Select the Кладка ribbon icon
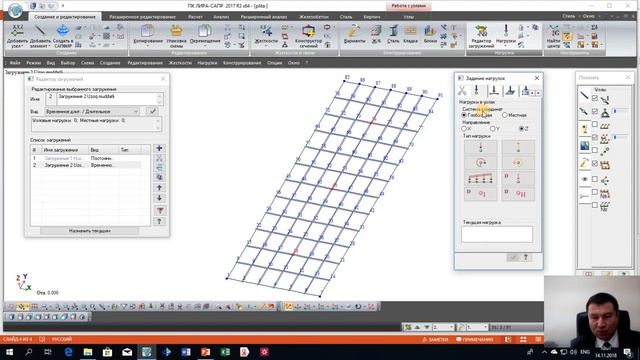The height and width of the screenshot is (360, 640). click(x=410, y=35)
